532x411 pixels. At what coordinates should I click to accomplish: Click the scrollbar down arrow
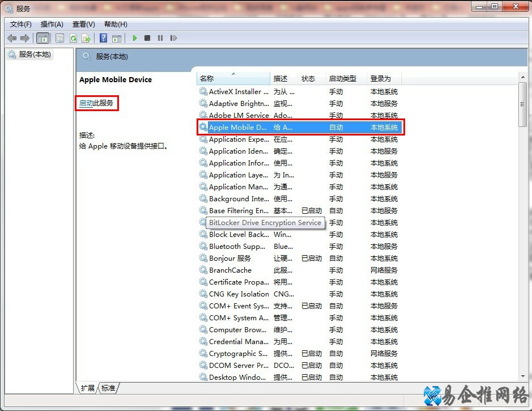[522, 375]
